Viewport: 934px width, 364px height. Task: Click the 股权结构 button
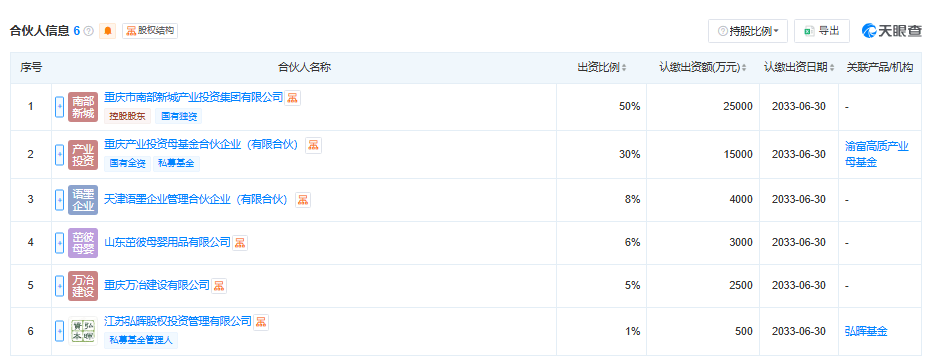(x=150, y=31)
